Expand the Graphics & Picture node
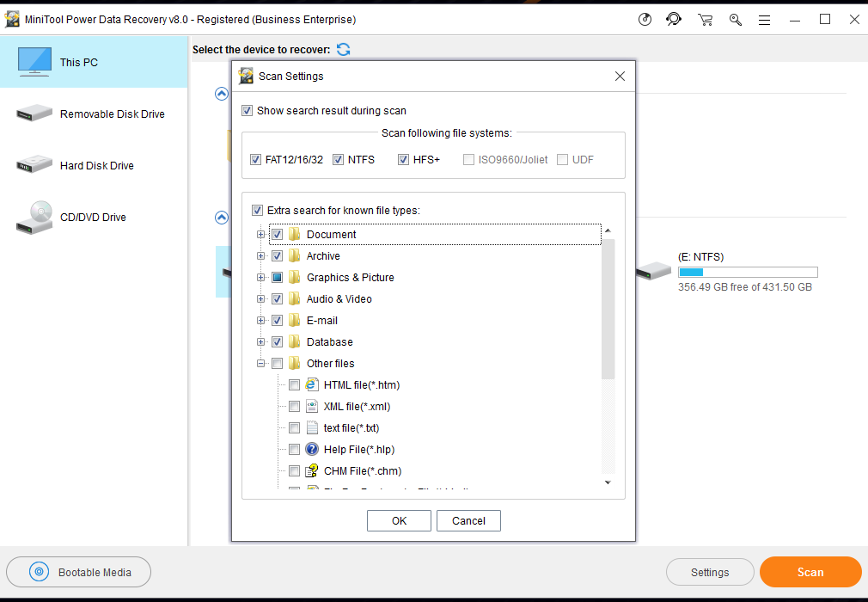Screen dimensions: 868x602 tap(260, 278)
